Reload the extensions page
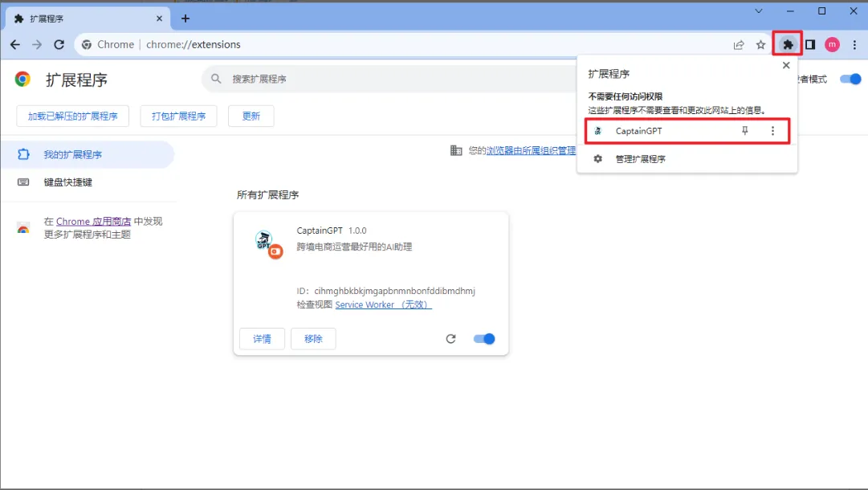 coord(59,45)
